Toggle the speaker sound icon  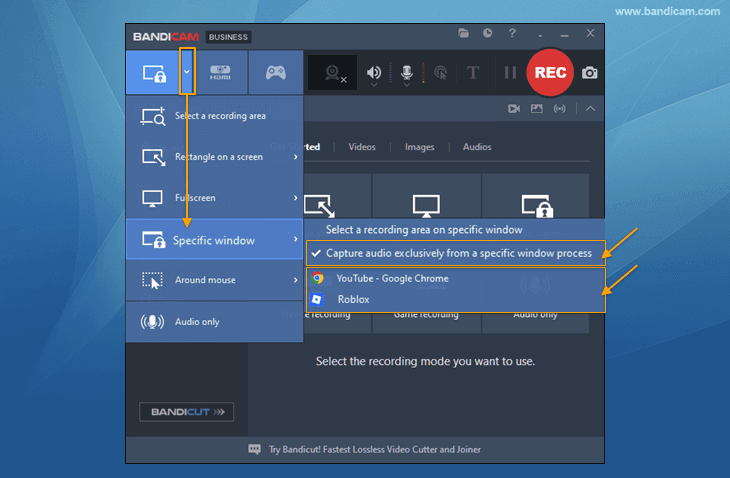373,72
